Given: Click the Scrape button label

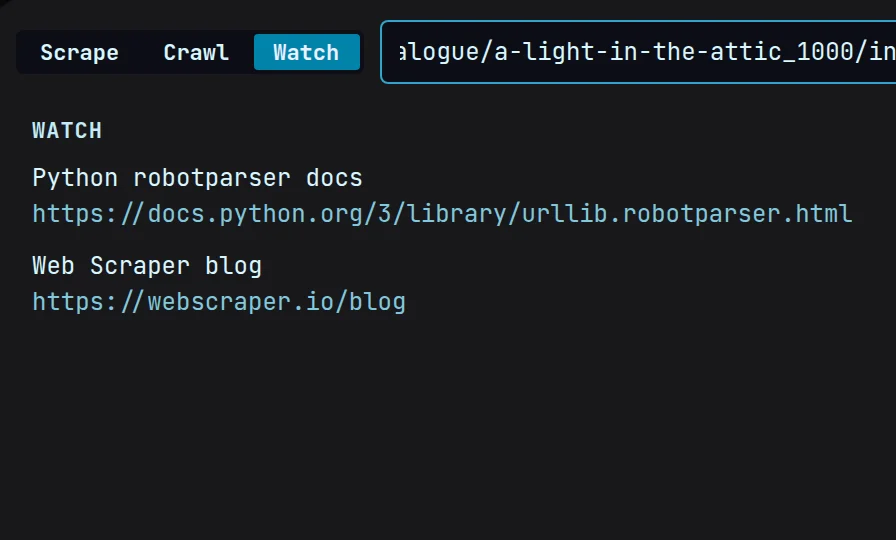Looking at the screenshot, I should click(79, 53).
